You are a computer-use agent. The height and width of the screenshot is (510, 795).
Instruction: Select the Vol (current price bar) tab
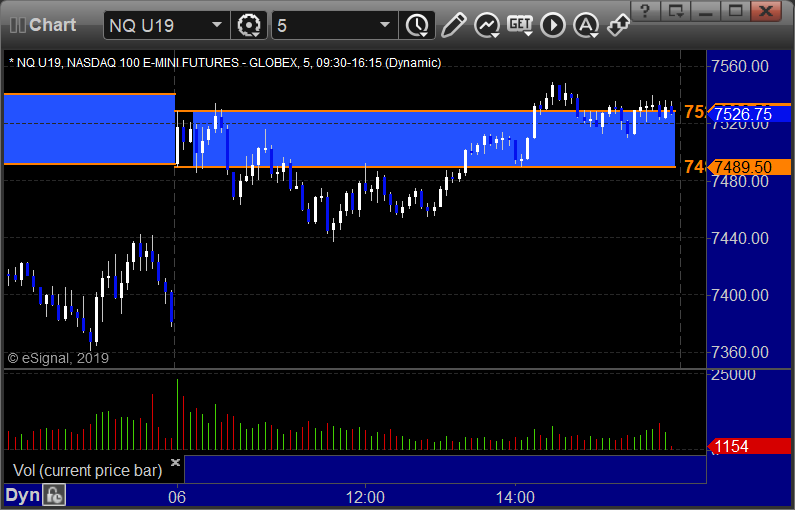(x=87, y=470)
